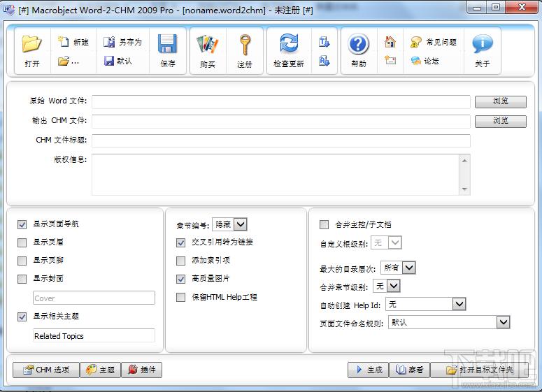The image size is (542, 392).
Task: View output with 察看 button
Action: tap(410, 370)
